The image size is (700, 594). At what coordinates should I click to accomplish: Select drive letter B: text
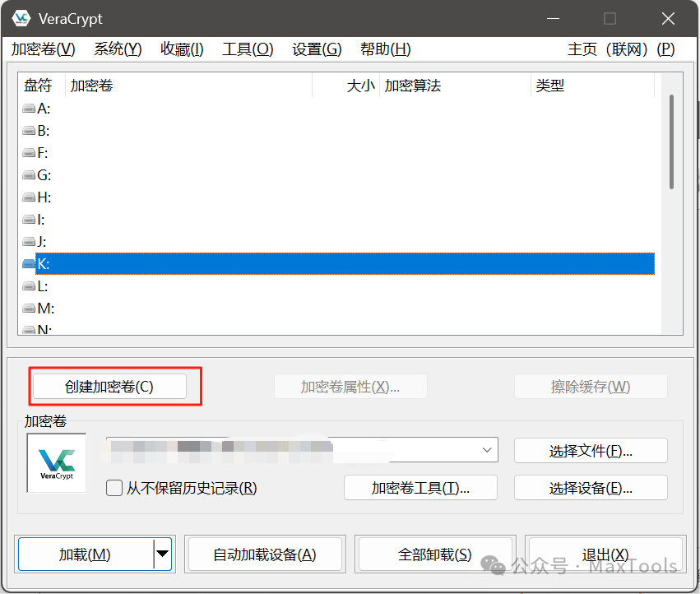point(44,131)
